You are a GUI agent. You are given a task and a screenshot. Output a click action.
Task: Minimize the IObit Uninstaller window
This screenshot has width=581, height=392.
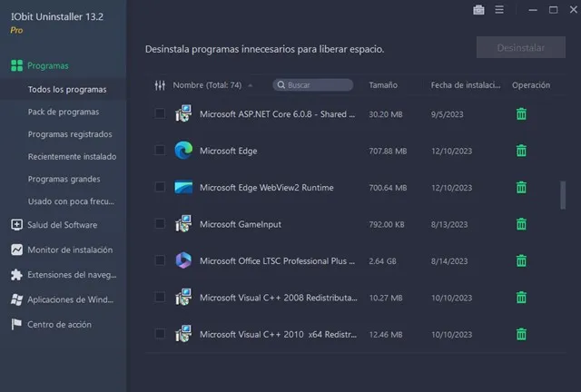[x=533, y=10]
